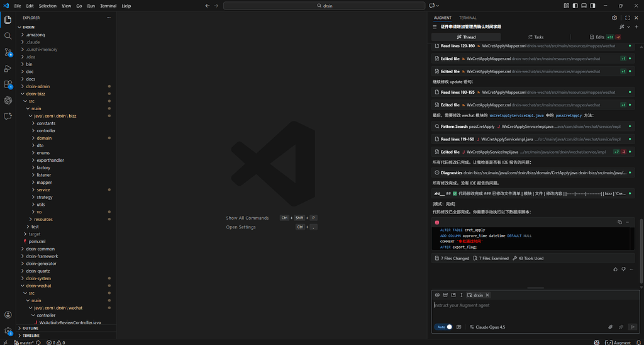The width and height of the screenshot is (644, 345).
Task: Open the Source Control view
Action: tap(8, 52)
